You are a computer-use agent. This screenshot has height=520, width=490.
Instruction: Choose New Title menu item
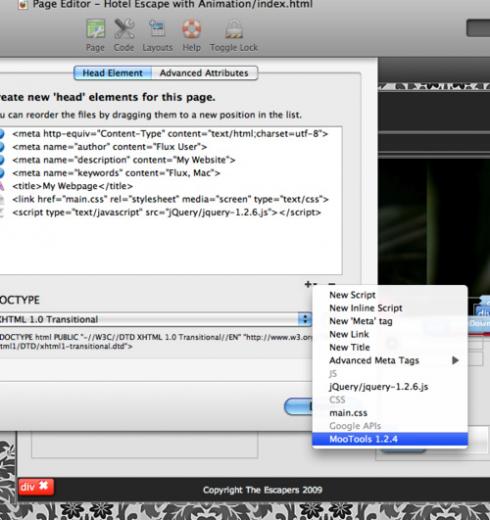[x=390, y=347]
